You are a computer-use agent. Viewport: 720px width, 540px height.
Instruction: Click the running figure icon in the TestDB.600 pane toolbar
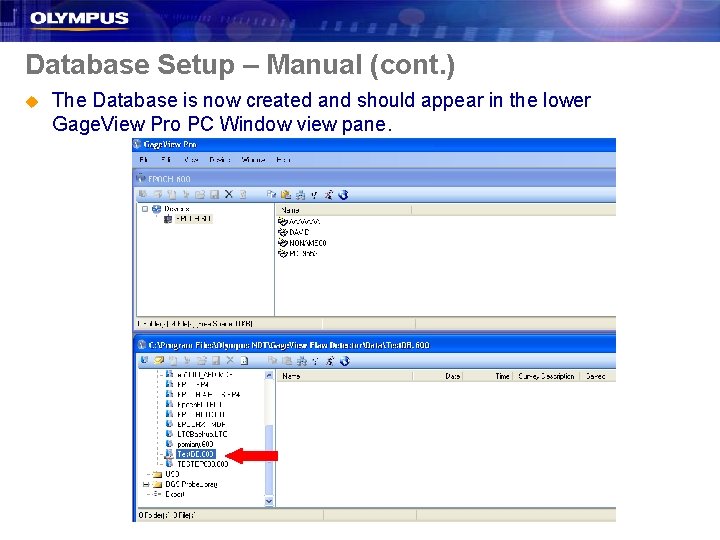click(330, 361)
